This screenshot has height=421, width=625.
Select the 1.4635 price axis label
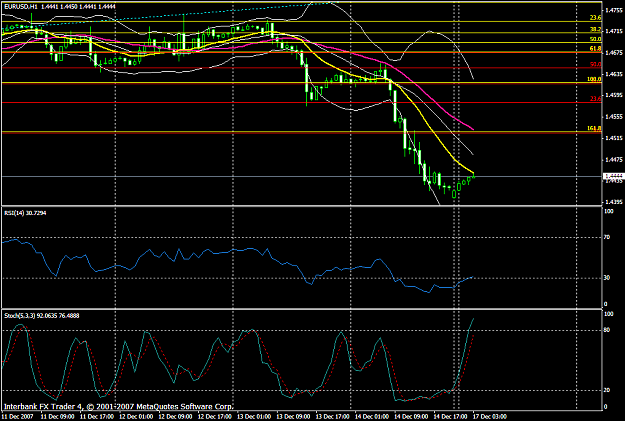click(x=612, y=74)
